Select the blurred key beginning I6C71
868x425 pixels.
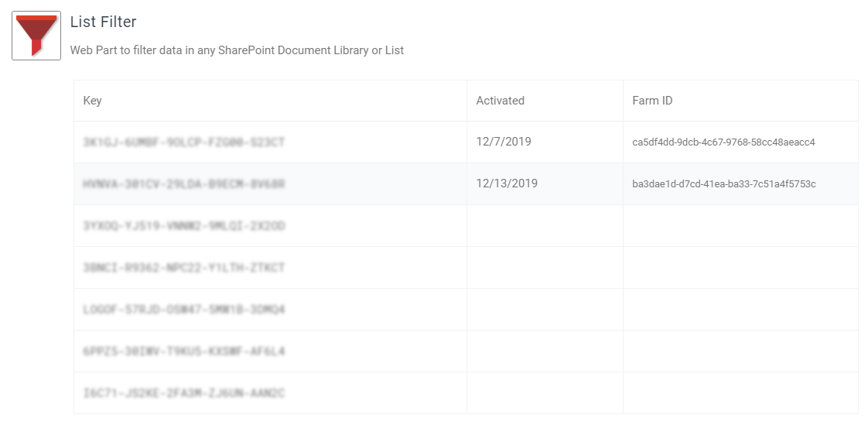184,392
